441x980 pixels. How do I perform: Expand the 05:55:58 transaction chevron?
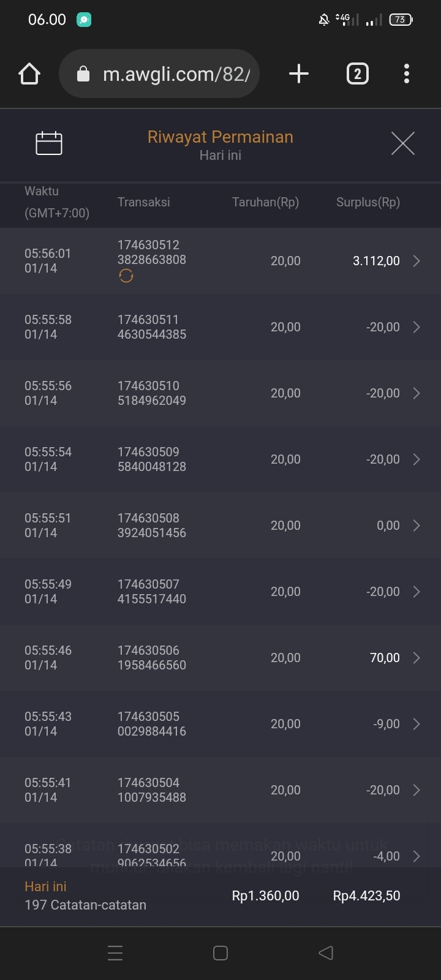[x=417, y=327]
